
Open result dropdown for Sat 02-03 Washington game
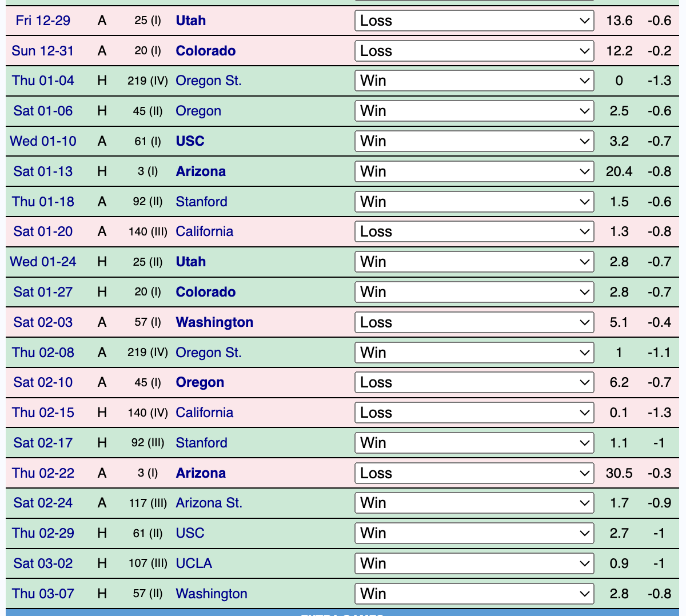click(474, 322)
